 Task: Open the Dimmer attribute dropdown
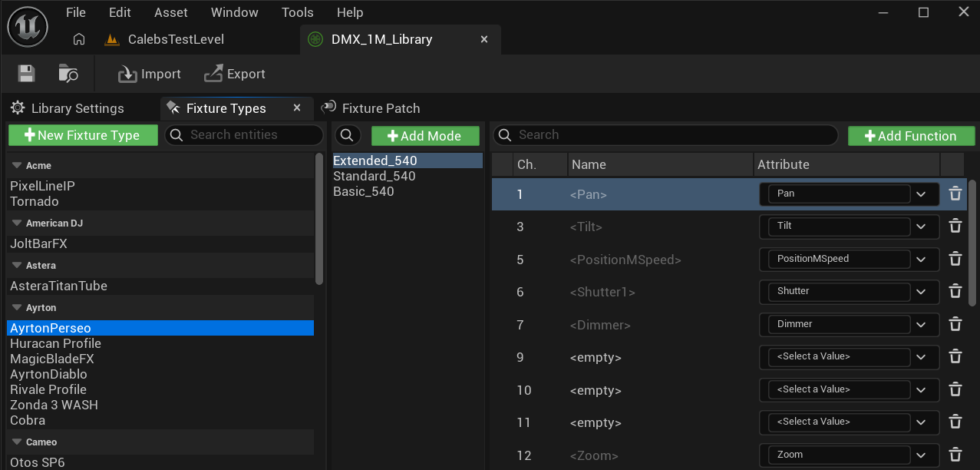pyautogui.click(x=849, y=324)
